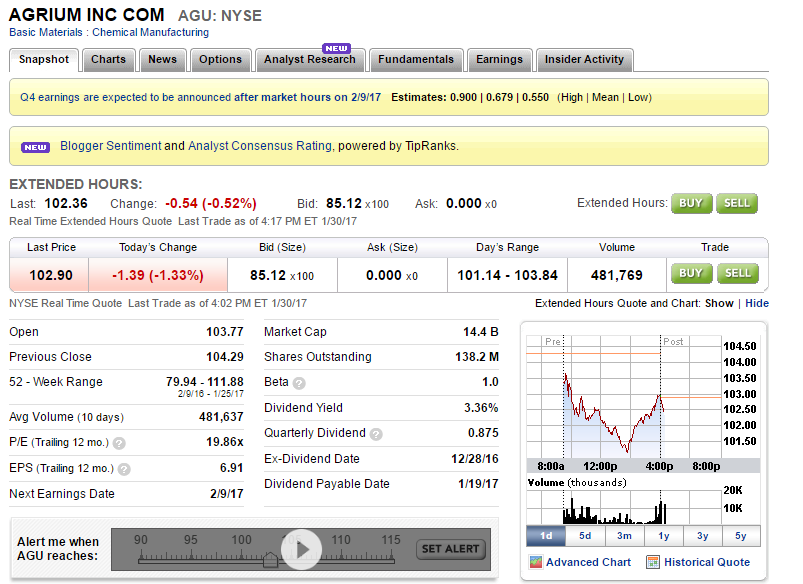Screen dimensions: 803x584
Task: Click the Avg Volume value 481,637
Action: (x=221, y=417)
